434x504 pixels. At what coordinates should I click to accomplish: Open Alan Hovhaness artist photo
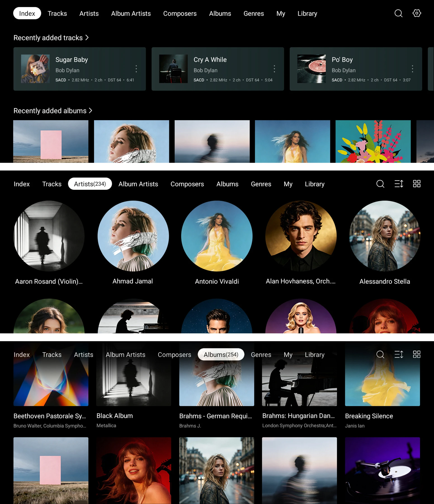(x=301, y=236)
